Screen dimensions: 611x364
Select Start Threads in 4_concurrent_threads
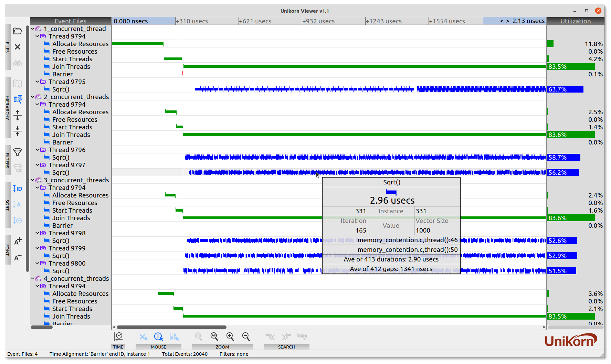72,309
